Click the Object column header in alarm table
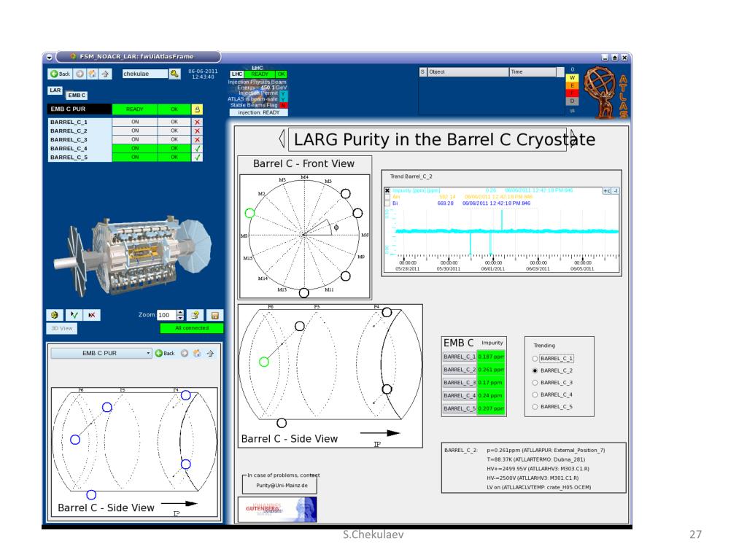 pos(468,72)
